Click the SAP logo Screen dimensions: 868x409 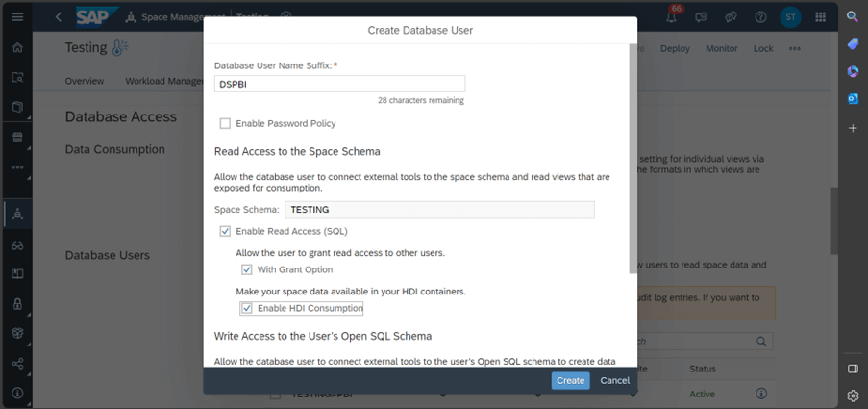[x=95, y=17]
